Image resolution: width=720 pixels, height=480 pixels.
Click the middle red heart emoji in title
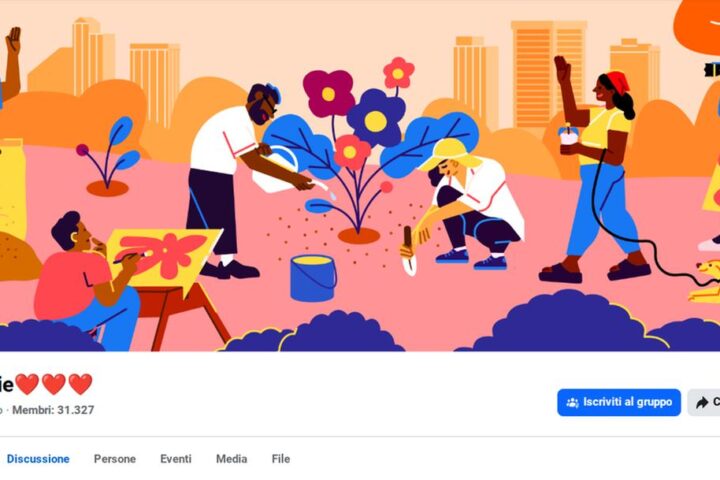54,384
